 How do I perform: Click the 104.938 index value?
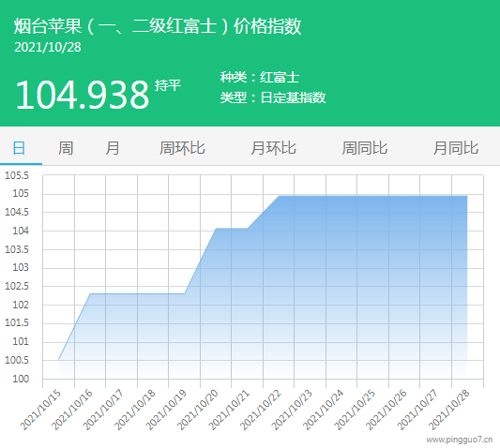point(83,95)
